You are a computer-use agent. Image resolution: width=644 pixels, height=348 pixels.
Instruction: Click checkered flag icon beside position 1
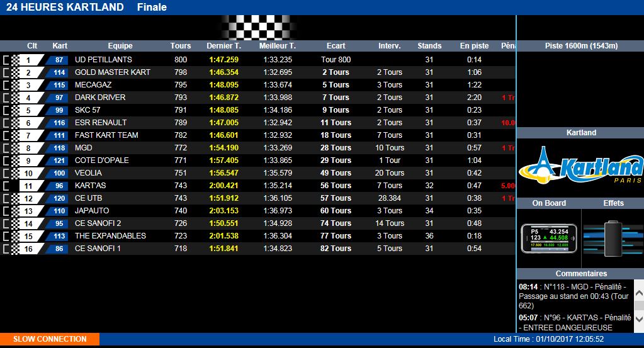(x=16, y=60)
